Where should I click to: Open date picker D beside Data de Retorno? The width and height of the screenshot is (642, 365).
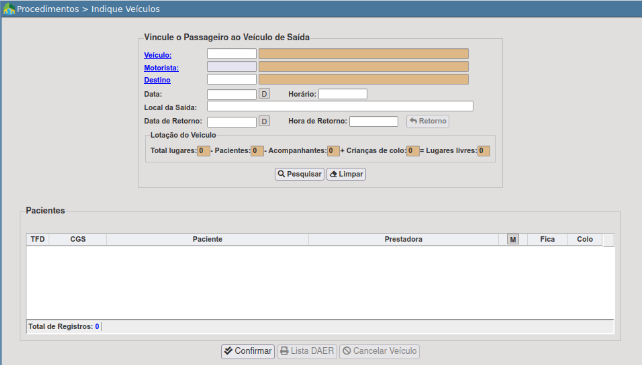pos(264,121)
